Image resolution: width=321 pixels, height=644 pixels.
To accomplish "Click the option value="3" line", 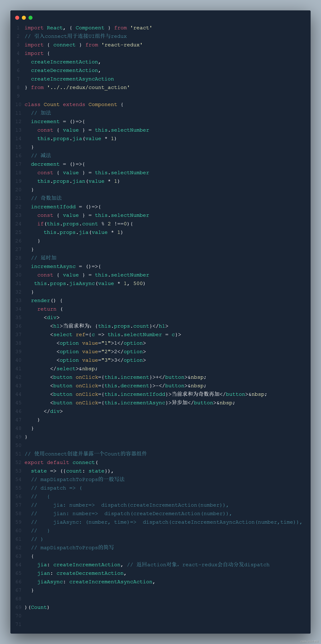I will [x=101, y=360].
